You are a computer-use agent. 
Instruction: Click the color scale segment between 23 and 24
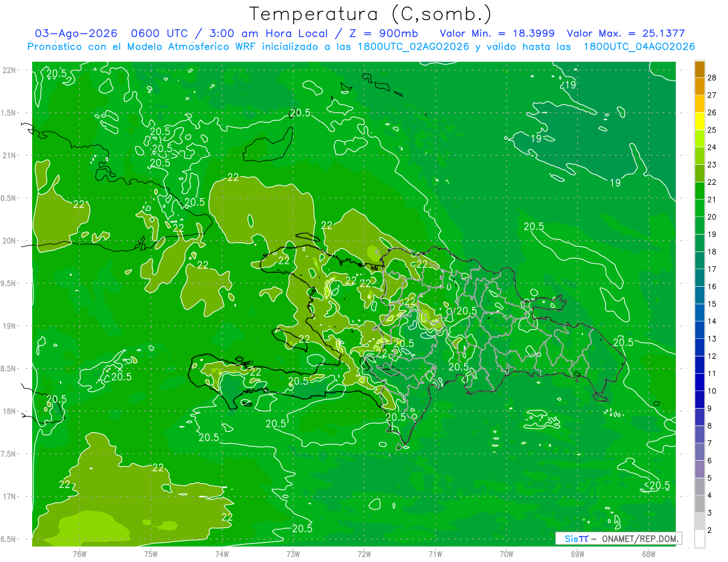699,156
